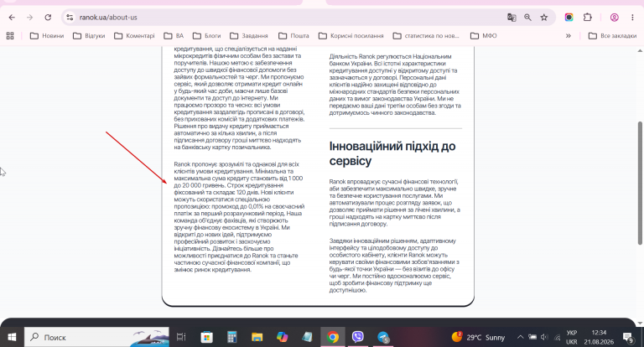Screen dimensions: 644x347
Task: Open the clock showing 12:34
Action: [599, 337]
